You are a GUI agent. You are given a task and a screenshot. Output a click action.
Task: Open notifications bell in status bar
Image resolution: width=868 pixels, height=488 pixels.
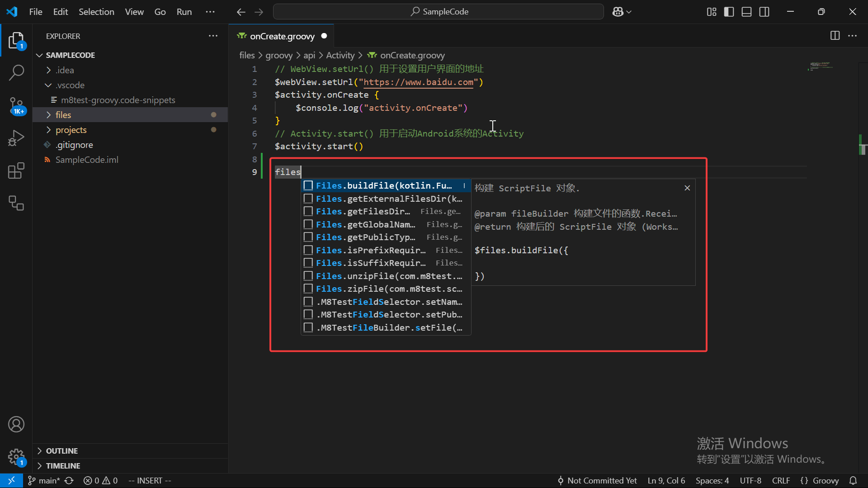(x=853, y=481)
